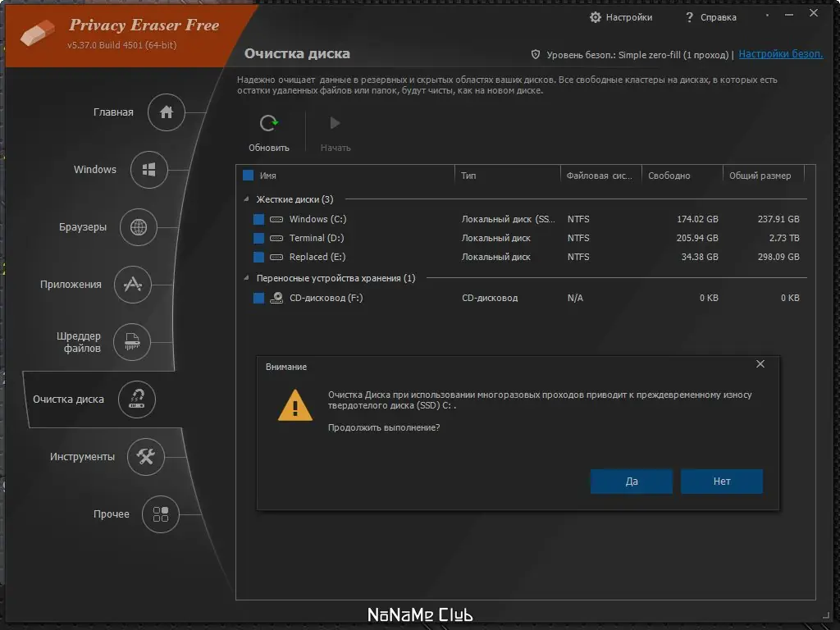
Task: Click the Обновить label
Action: (x=268, y=148)
